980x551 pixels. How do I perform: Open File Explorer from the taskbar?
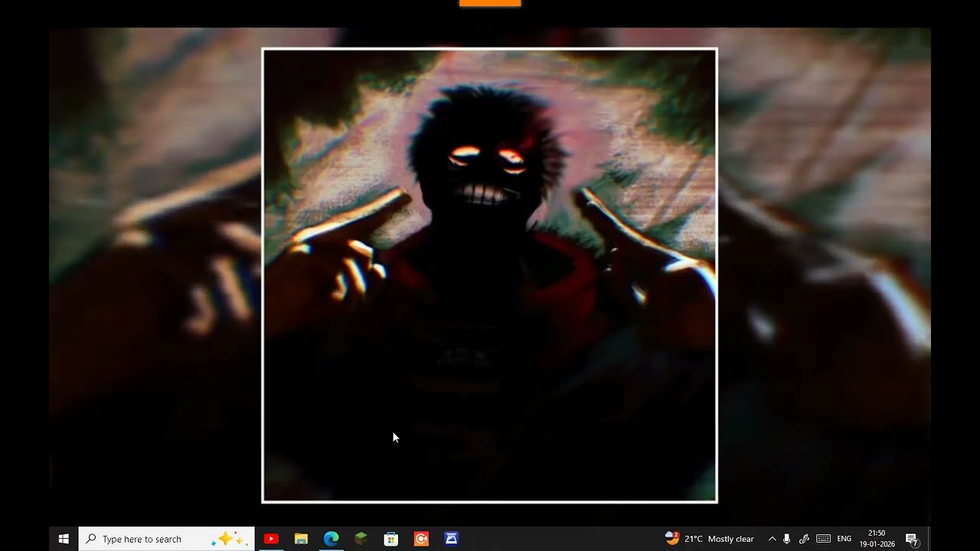pos(301,539)
